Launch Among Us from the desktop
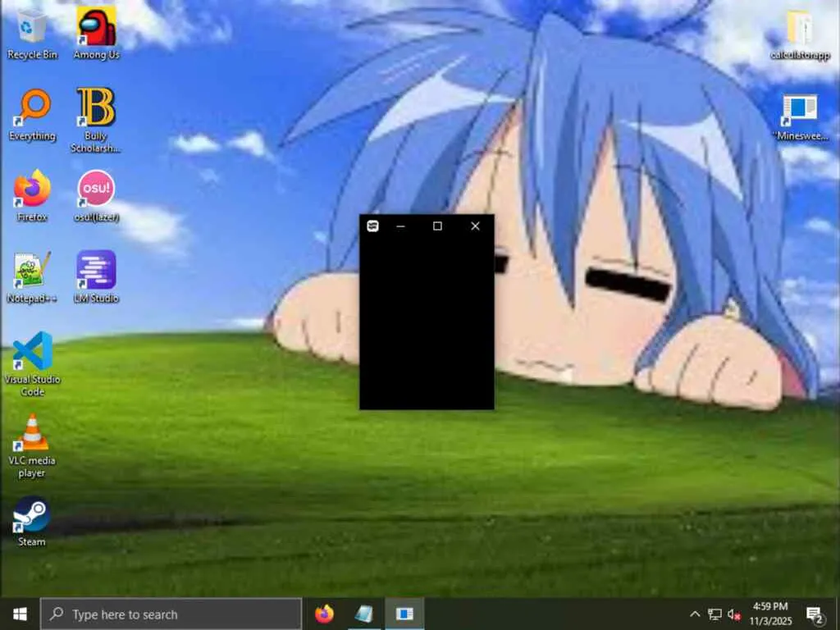 pyautogui.click(x=97, y=33)
